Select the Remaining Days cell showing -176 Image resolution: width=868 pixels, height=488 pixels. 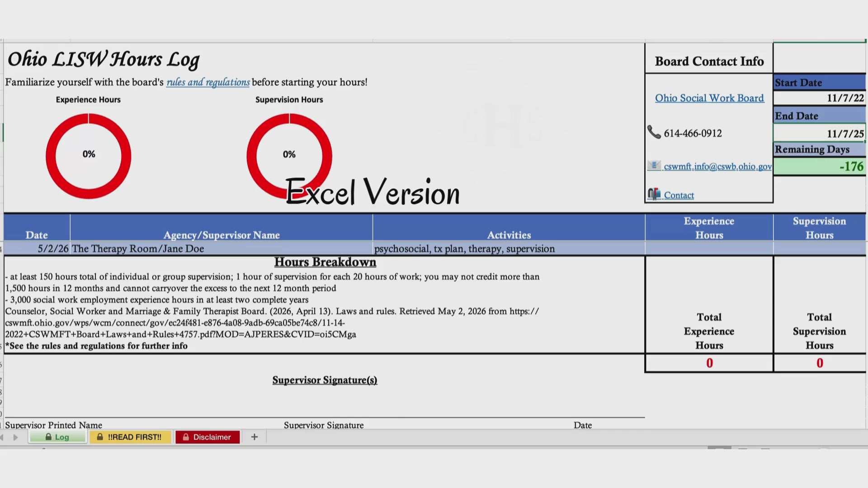pos(820,166)
